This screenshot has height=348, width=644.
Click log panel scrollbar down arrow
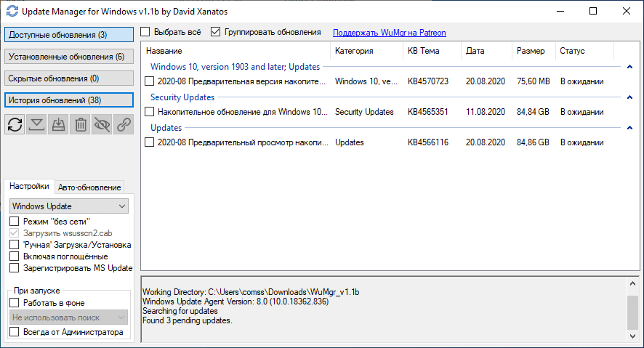[x=632, y=336]
